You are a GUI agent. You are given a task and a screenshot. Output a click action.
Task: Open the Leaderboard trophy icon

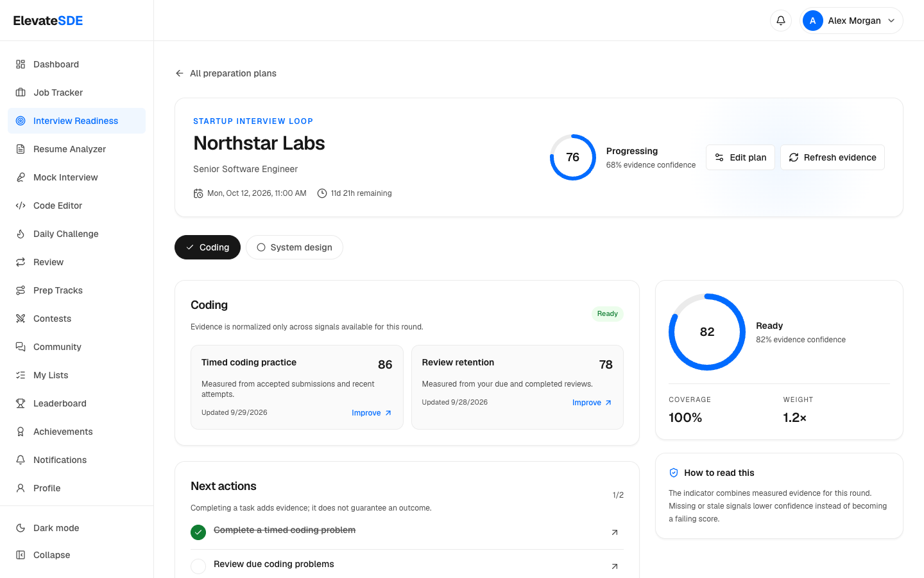[x=21, y=403]
